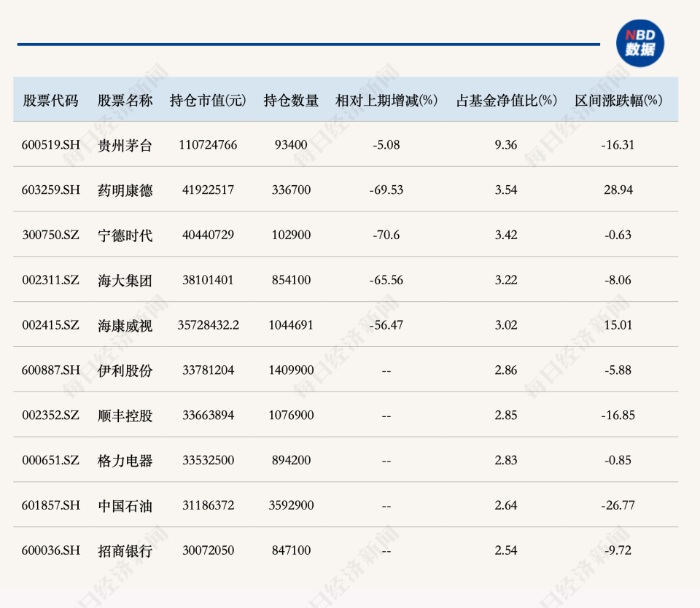Select the stock name 顺丰控股

125,416
